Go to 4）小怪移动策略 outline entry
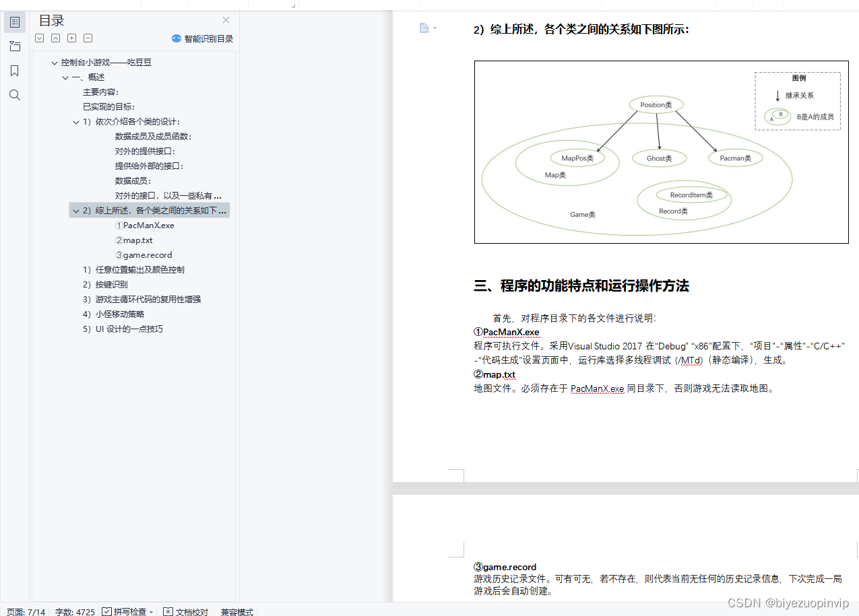The image size is (859, 616). [x=113, y=314]
